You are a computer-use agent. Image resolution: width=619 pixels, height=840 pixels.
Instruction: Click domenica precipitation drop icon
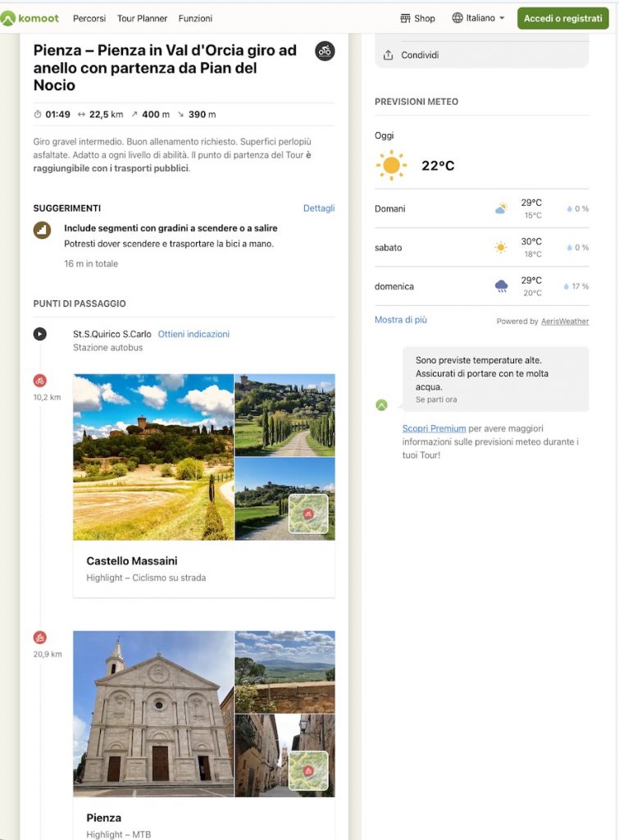(566, 286)
